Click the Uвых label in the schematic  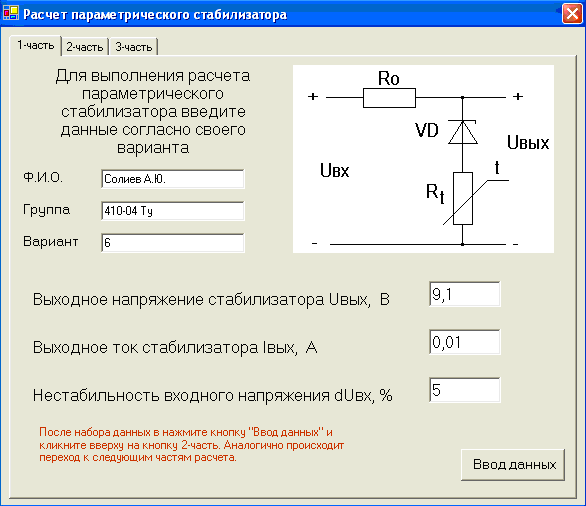[x=528, y=143]
